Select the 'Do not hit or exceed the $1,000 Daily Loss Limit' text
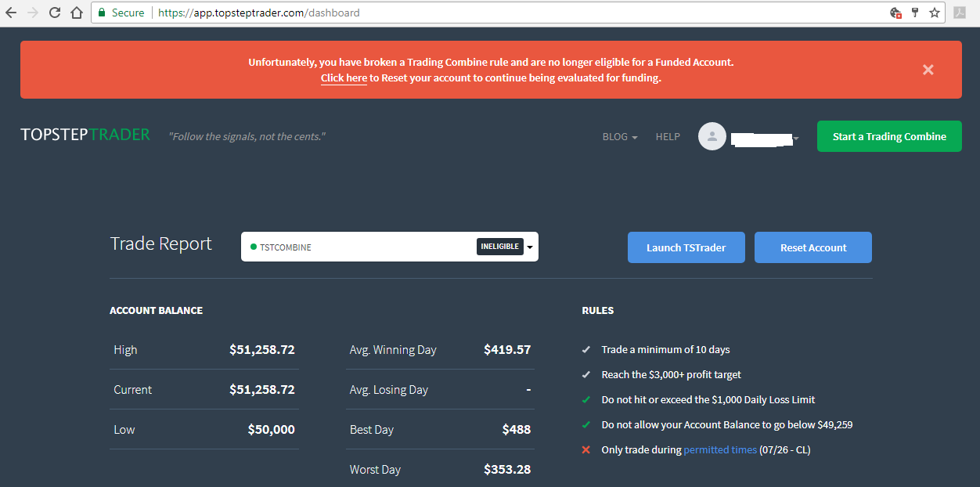Image resolution: width=980 pixels, height=487 pixels. tap(708, 400)
